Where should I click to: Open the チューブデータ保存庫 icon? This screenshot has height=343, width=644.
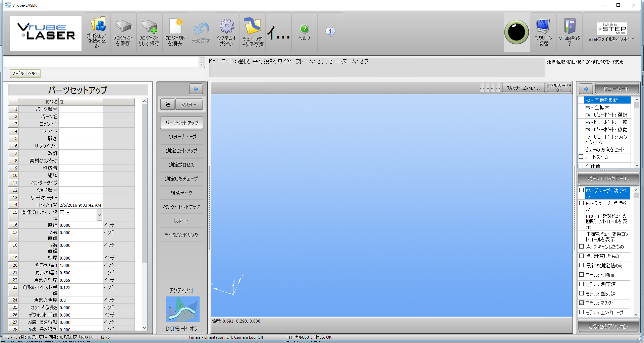[253, 26]
